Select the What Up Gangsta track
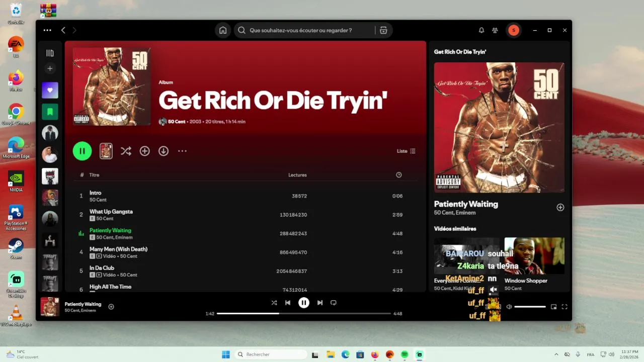This screenshot has width=644, height=362. (246, 215)
